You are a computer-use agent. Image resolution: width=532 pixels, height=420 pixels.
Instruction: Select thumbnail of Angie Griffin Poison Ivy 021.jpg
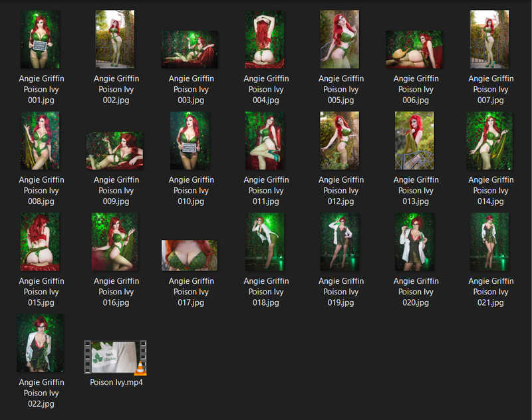[489, 242]
